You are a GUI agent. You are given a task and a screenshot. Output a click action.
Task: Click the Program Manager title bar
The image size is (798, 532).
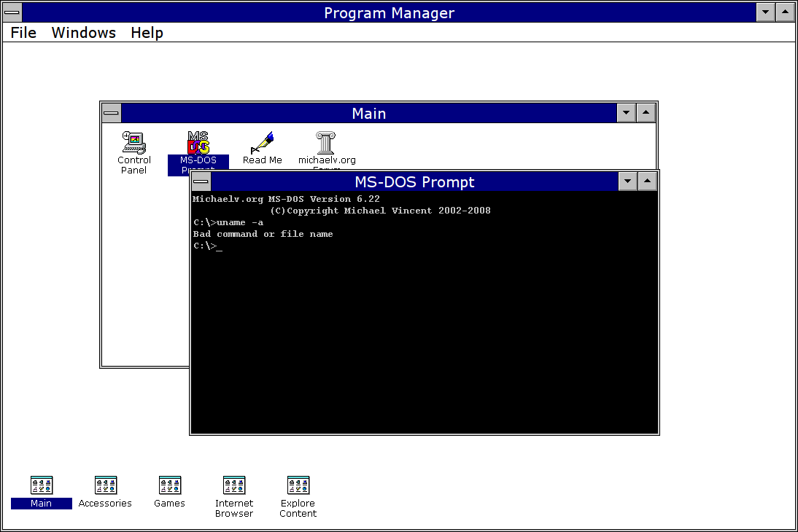click(389, 12)
